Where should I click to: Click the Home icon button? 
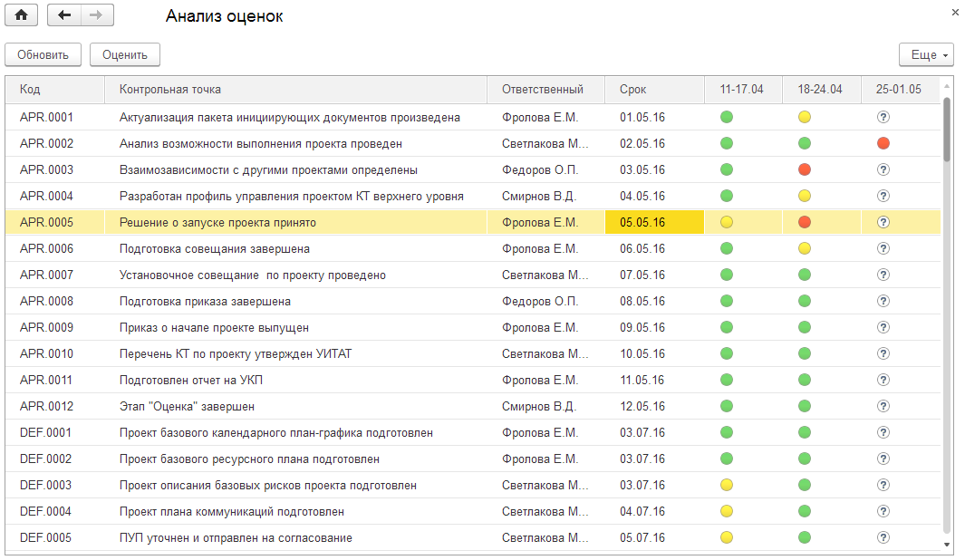(22, 15)
